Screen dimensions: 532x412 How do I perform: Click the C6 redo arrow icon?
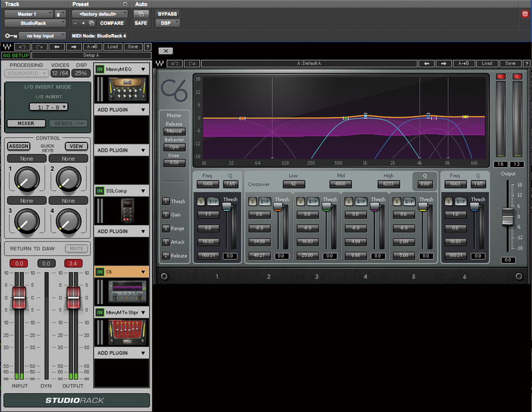[x=192, y=63]
